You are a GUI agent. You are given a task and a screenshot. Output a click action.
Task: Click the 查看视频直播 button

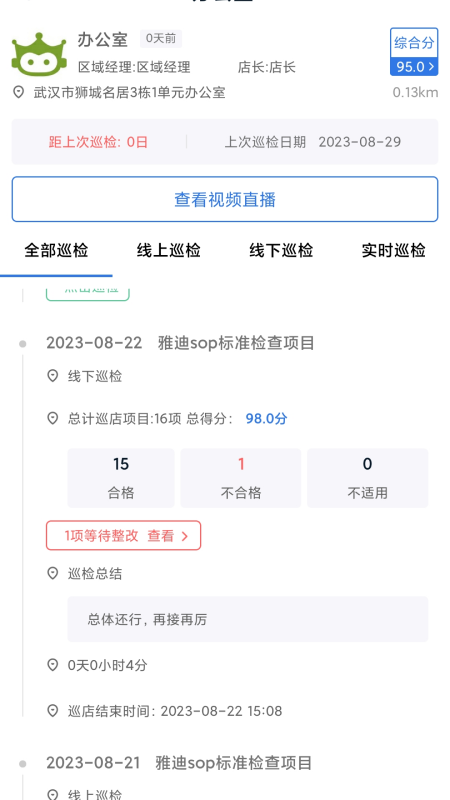[x=225, y=199]
